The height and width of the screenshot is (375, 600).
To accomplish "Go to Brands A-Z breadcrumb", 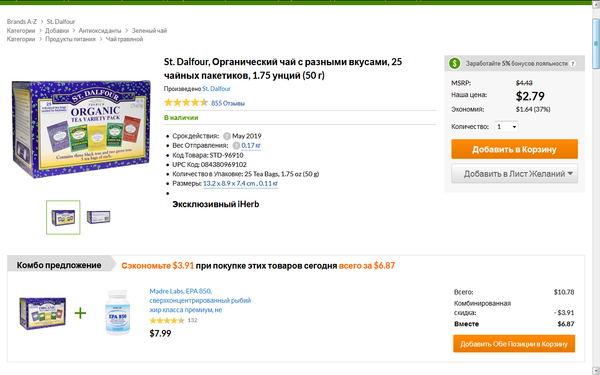I will 22,21.
